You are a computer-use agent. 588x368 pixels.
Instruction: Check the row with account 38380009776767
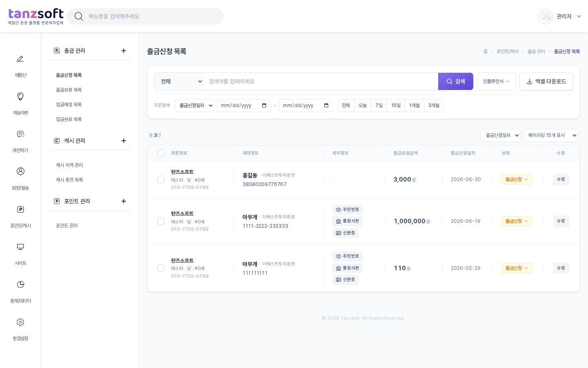tap(161, 180)
